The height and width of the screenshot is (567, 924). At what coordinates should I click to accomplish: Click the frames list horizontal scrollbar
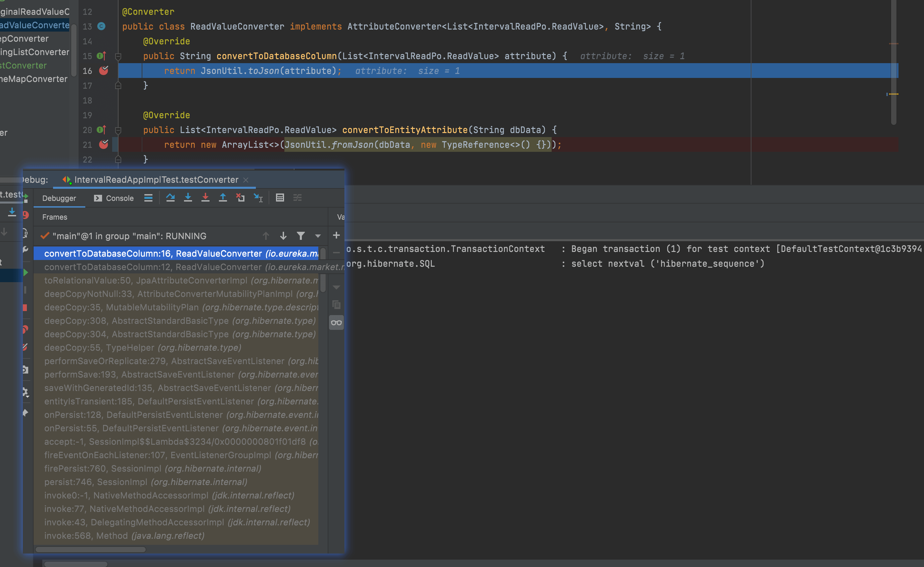[x=91, y=549]
